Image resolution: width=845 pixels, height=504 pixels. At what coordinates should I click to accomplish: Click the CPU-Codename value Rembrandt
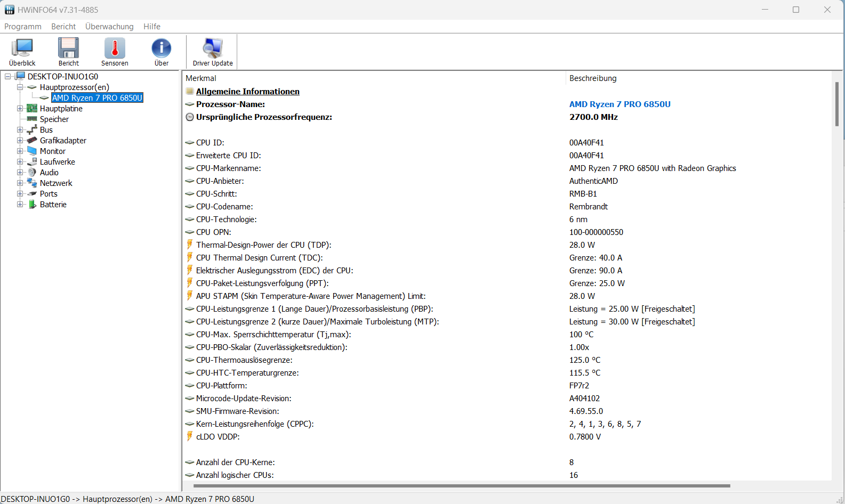[589, 207]
